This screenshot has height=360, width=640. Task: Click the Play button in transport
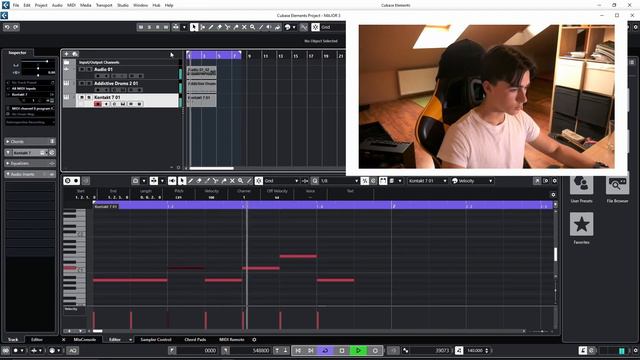coord(358,350)
